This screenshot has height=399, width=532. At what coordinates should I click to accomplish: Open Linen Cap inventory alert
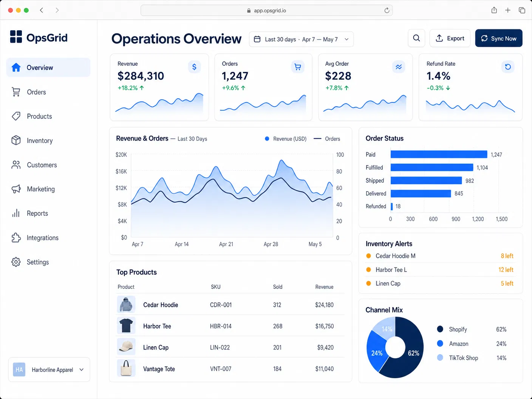pos(440,283)
